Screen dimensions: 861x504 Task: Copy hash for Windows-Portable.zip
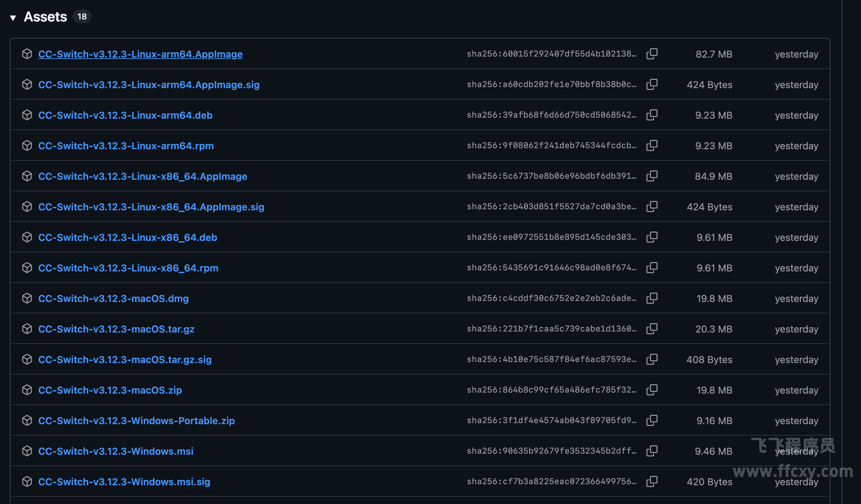[x=652, y=420]
